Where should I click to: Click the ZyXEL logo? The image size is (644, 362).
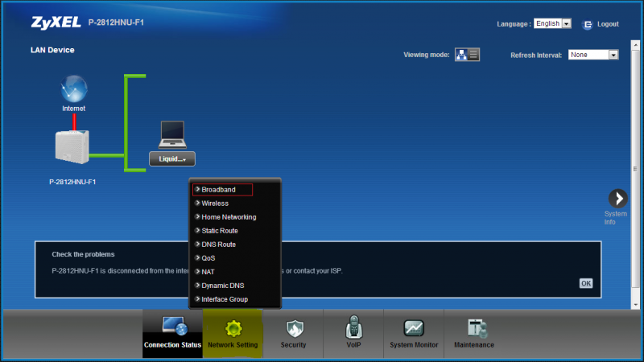56,23
